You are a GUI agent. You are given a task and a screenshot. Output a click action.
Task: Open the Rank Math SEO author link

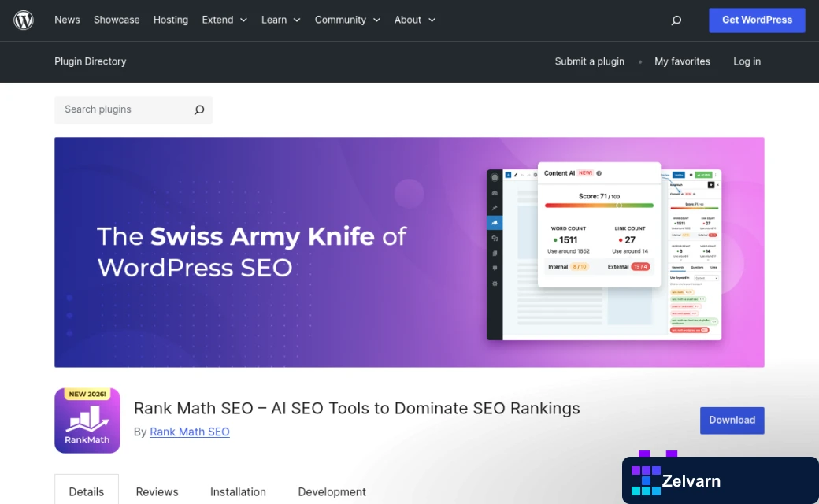point(190,432)
